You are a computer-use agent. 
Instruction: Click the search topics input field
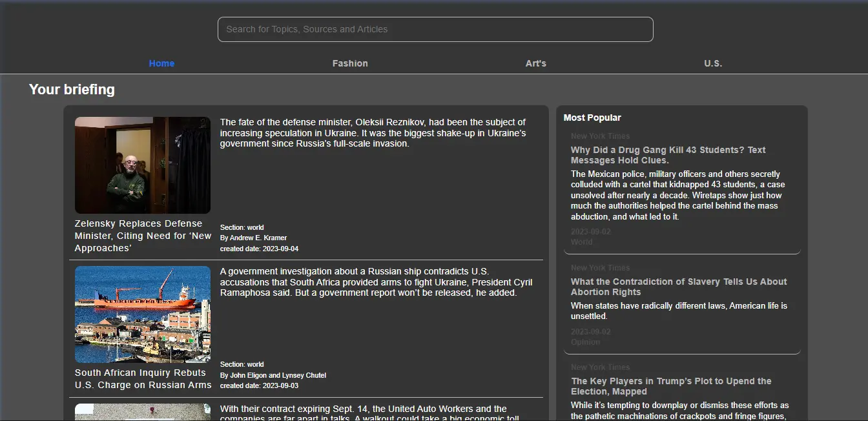pos(435,30)
